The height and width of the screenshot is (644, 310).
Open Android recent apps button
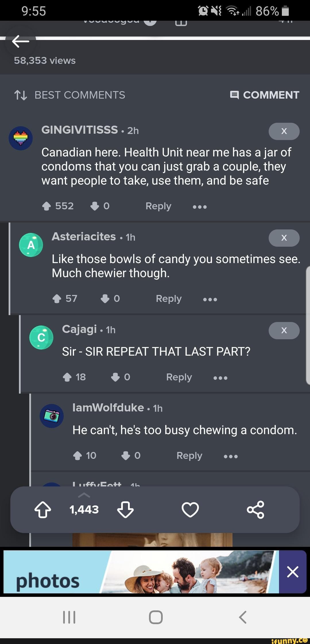point(69,617)
